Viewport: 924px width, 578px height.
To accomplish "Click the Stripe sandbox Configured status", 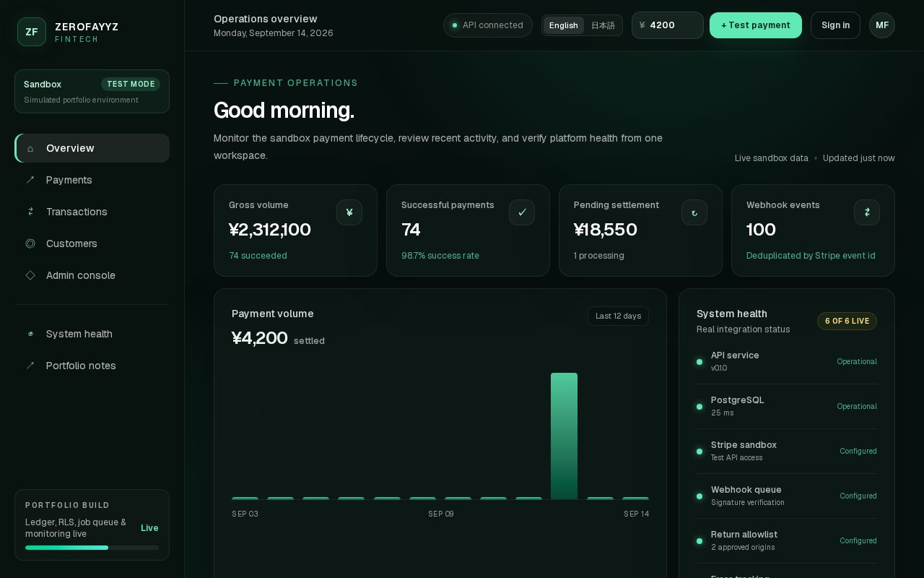I will [x=858, y=451].
